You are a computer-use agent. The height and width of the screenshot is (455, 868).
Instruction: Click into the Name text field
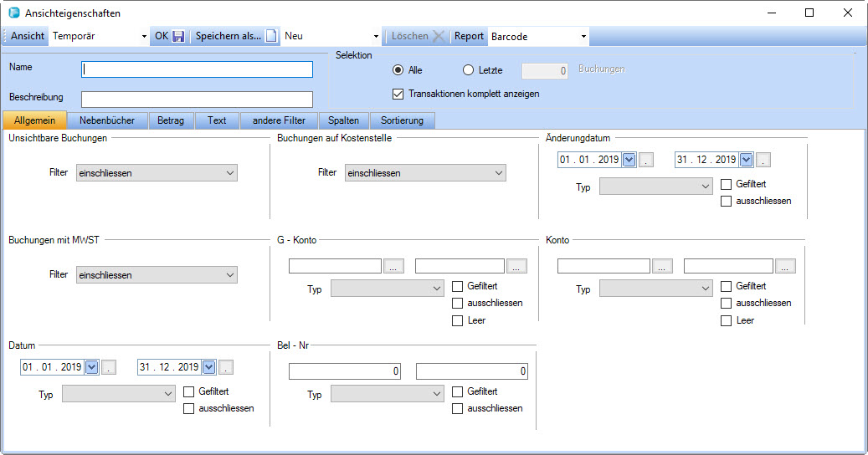tap(197, 69)
